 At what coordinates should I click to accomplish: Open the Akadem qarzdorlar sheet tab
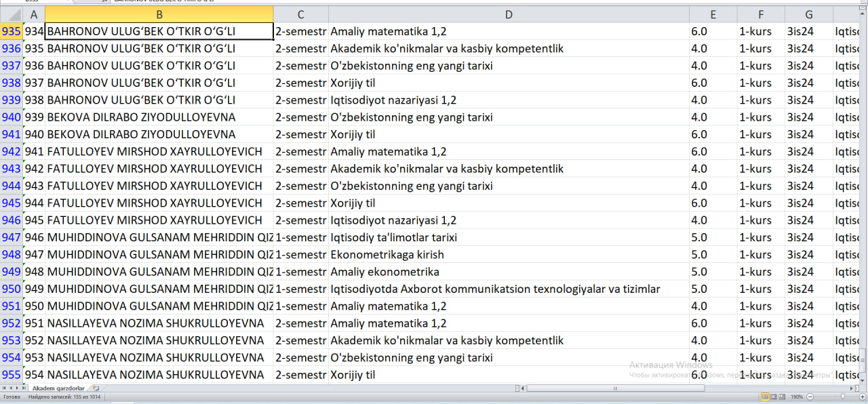pyautogui.click(x=58, y=388)
